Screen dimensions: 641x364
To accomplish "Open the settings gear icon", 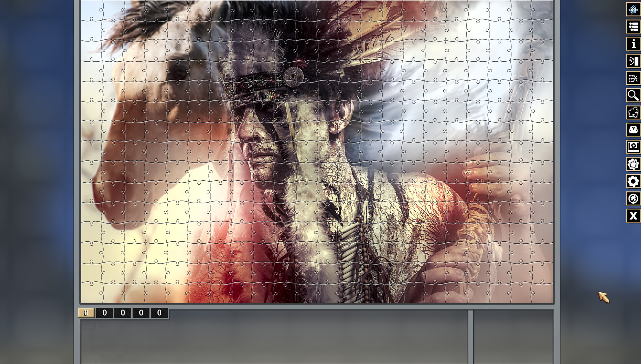I will 634,182.
